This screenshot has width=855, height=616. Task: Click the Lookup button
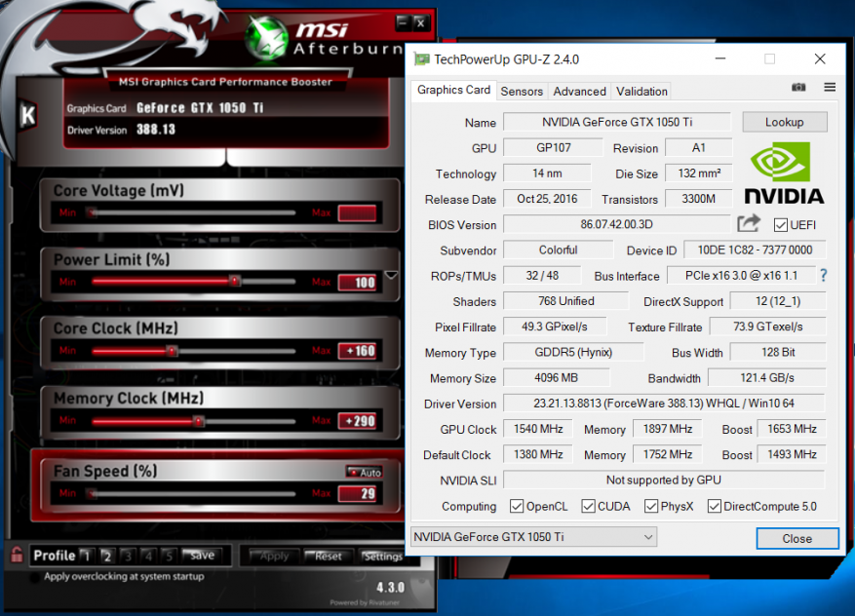[784, 122]
